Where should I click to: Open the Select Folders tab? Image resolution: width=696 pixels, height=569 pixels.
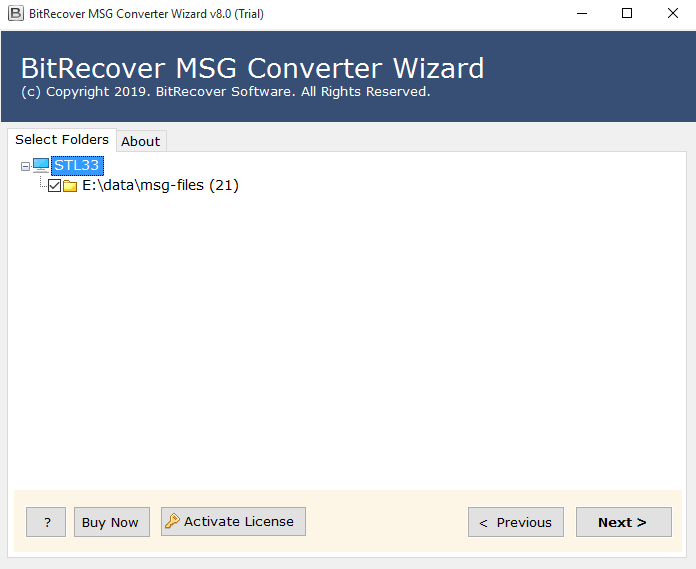62,140
